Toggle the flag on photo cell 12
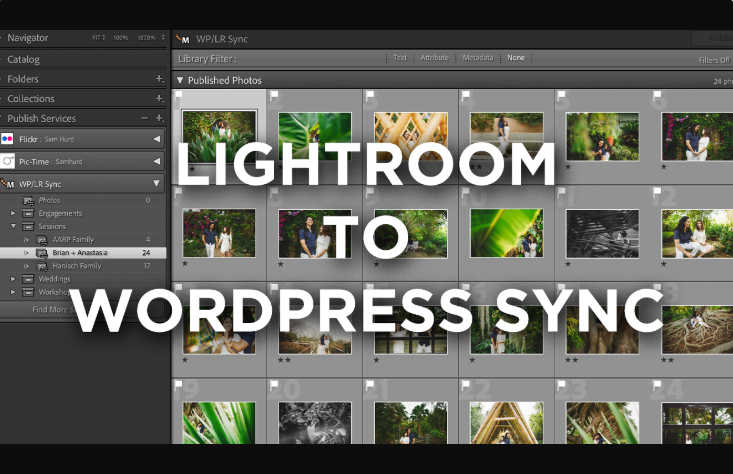The image size is (733, 474). (657, 191)
